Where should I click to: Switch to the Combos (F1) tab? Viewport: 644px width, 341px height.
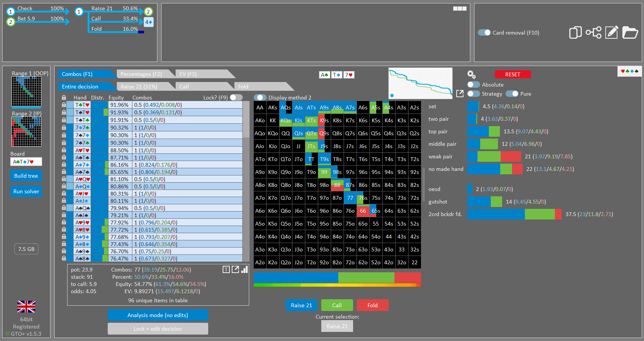click(x=86, y=74)
